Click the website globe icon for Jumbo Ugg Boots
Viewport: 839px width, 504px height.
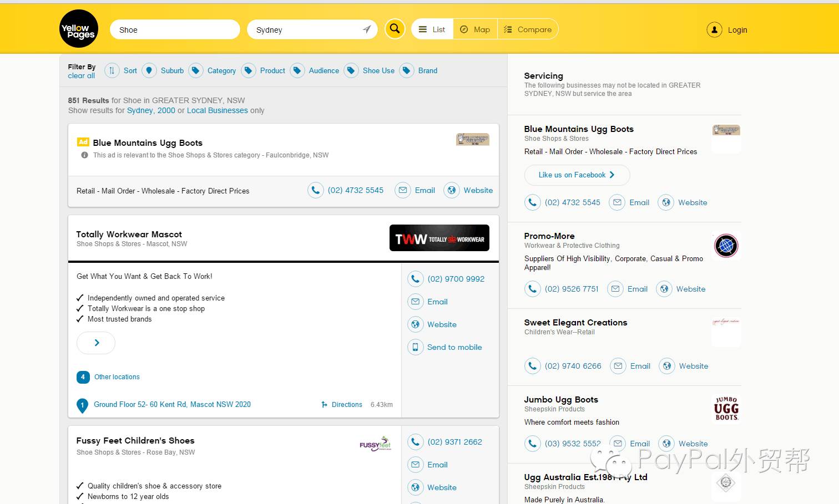click(x=666, y=444)
